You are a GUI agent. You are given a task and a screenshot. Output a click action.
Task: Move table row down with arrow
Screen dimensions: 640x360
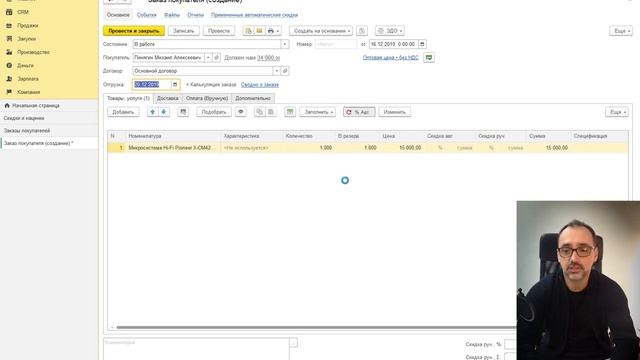[x=164, y=112]
